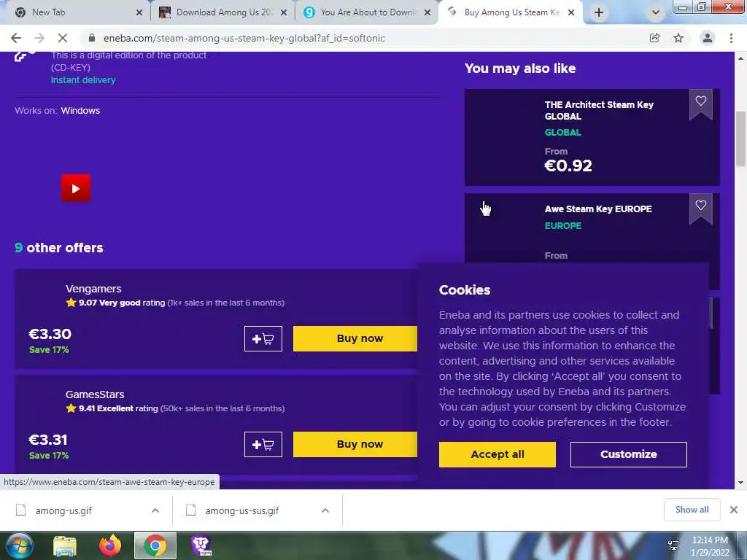This screenshot has width=747, height=560.
Task: Close the downloads bar
Action: [734, 510]
